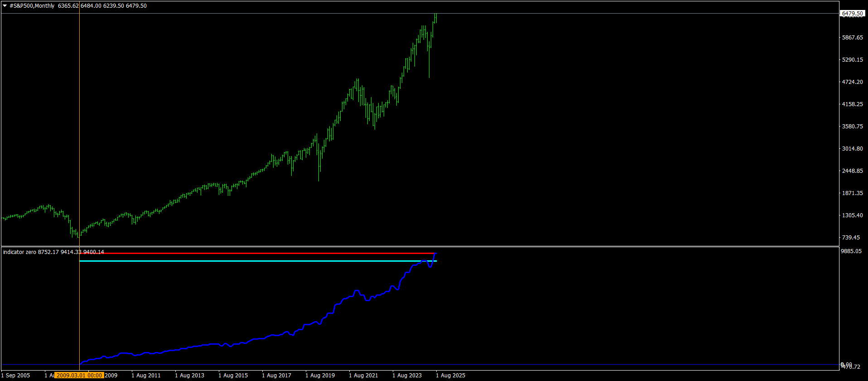This screenshot has height=381, width=868.
Task: Click the #S&P500,Monthly chart title text
Action: pos(32,6)
